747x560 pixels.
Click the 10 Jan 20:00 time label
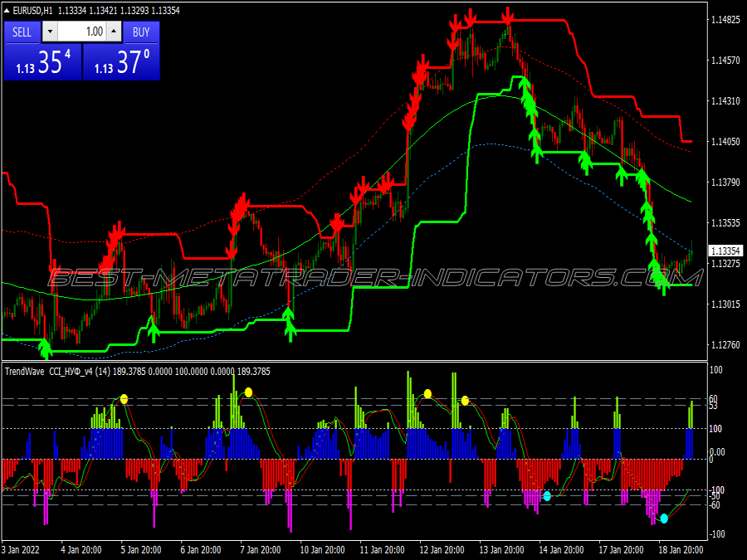tap(322, 549)
